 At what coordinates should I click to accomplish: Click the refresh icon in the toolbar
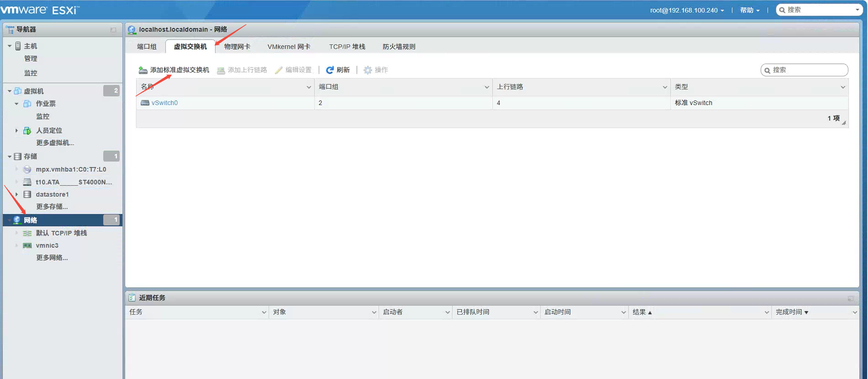(330, 70)
